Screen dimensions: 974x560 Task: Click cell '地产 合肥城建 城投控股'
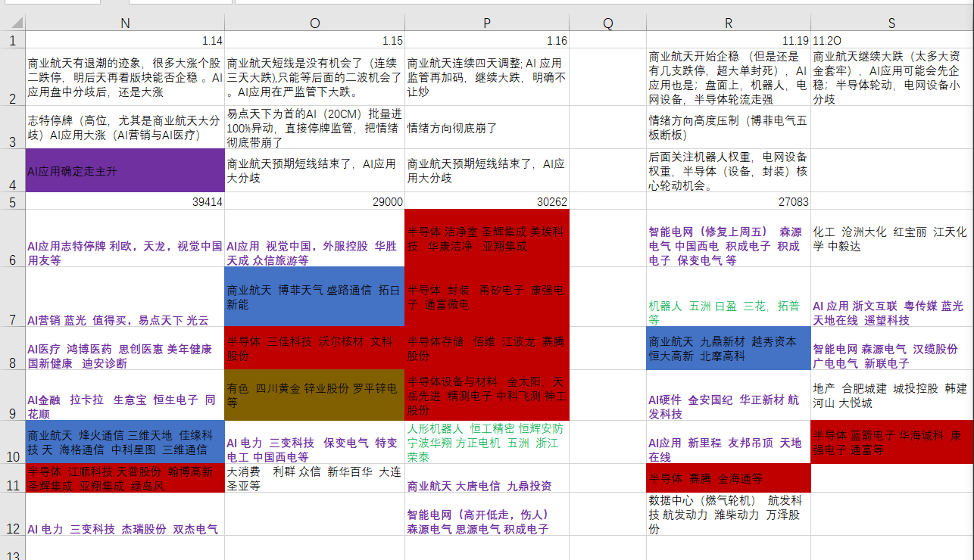pos(891,395)
